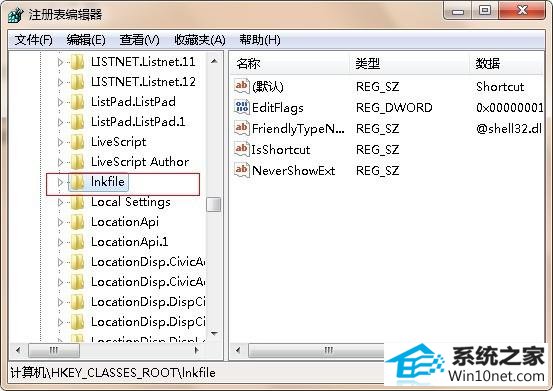Select the LiveScript Author key
This screenshot has height=391, width=553.
140,162
